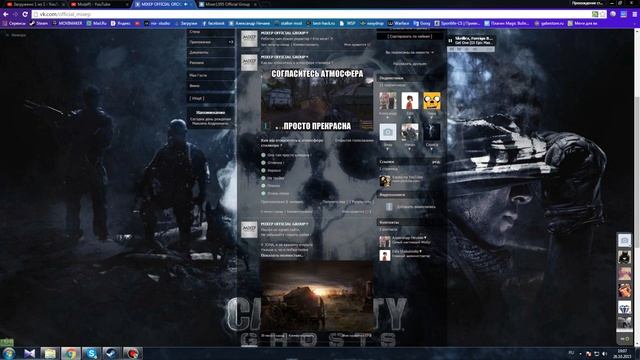Select the third poll answer option
The image size is (640, 360).
pos(263,170)
